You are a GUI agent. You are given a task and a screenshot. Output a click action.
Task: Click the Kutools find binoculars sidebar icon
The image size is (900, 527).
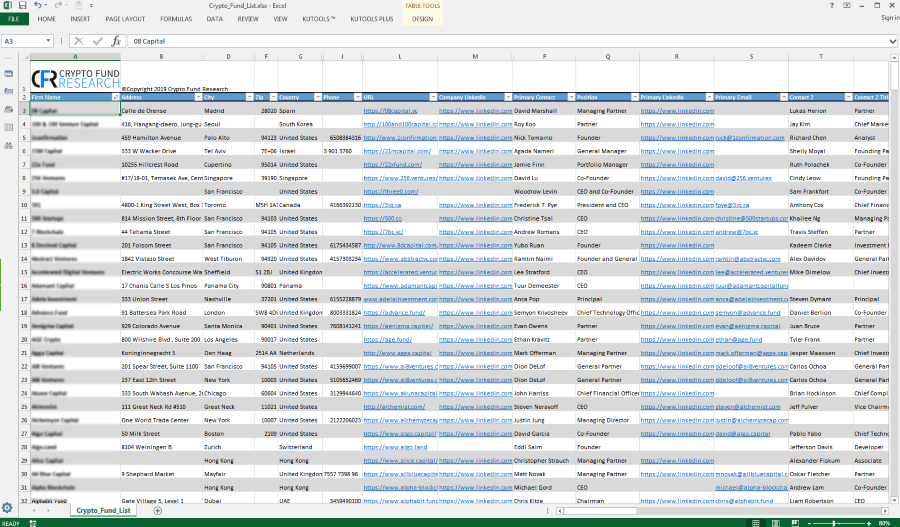(8, 145)
